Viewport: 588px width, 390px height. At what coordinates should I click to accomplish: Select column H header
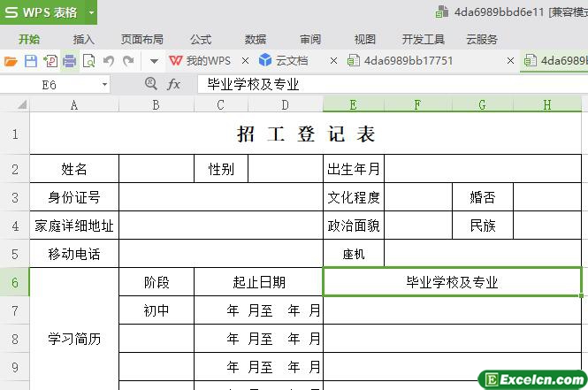pos(547,105)
